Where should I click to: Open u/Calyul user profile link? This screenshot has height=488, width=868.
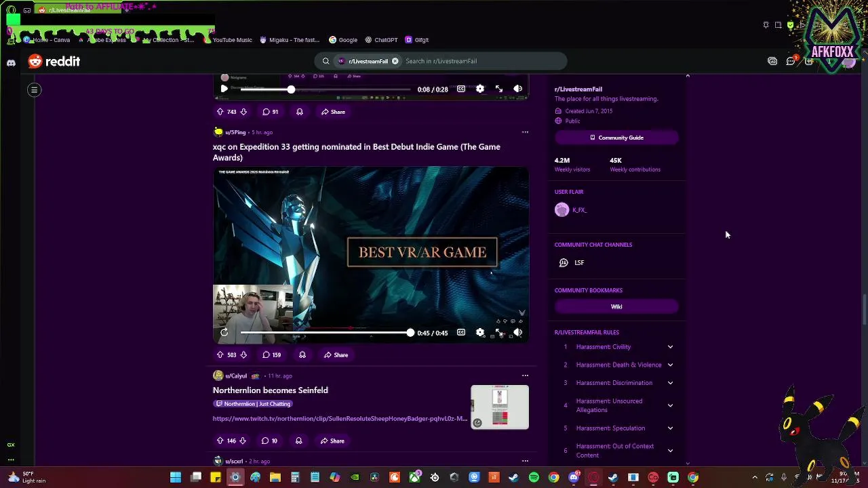click(236, 375)
